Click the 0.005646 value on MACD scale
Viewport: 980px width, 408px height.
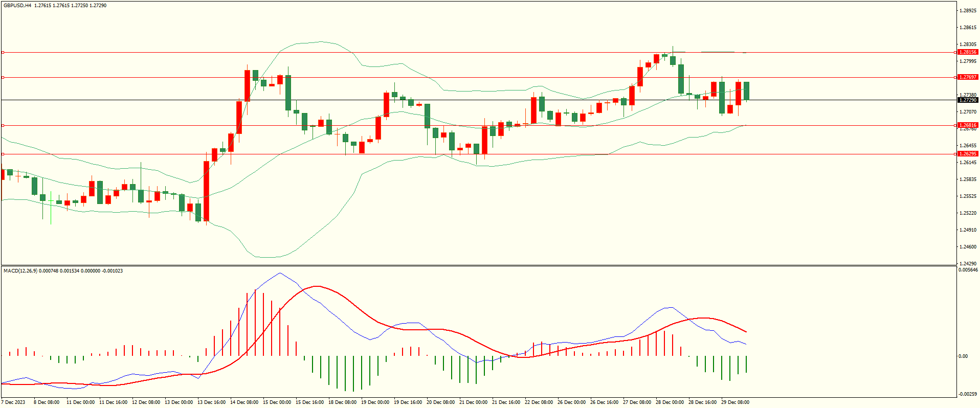968,270
